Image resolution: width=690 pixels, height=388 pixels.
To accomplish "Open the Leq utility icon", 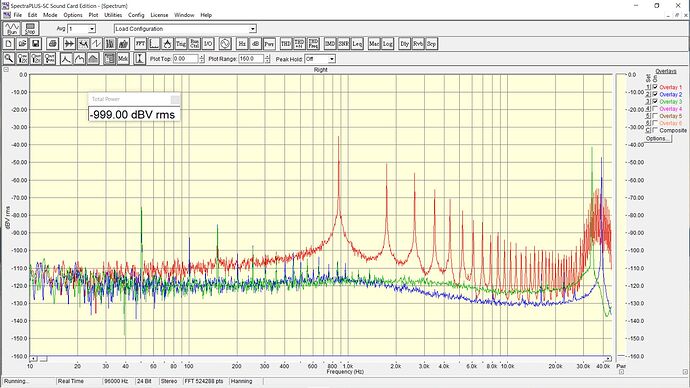I will tap(357, 44).
